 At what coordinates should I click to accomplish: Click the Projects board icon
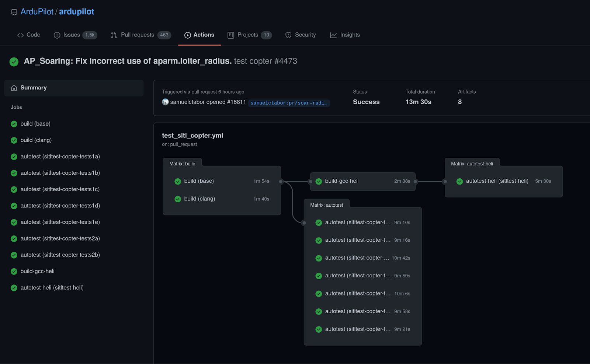231,35
